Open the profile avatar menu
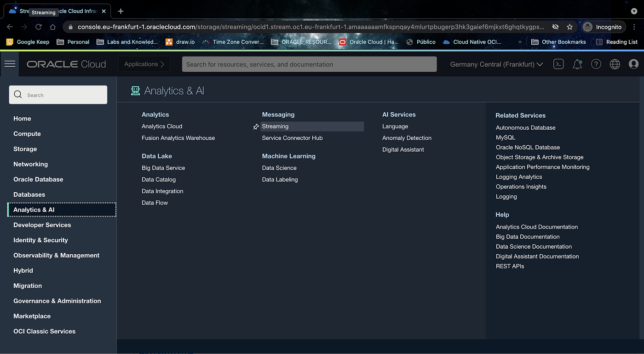 (x=634, y=64)
